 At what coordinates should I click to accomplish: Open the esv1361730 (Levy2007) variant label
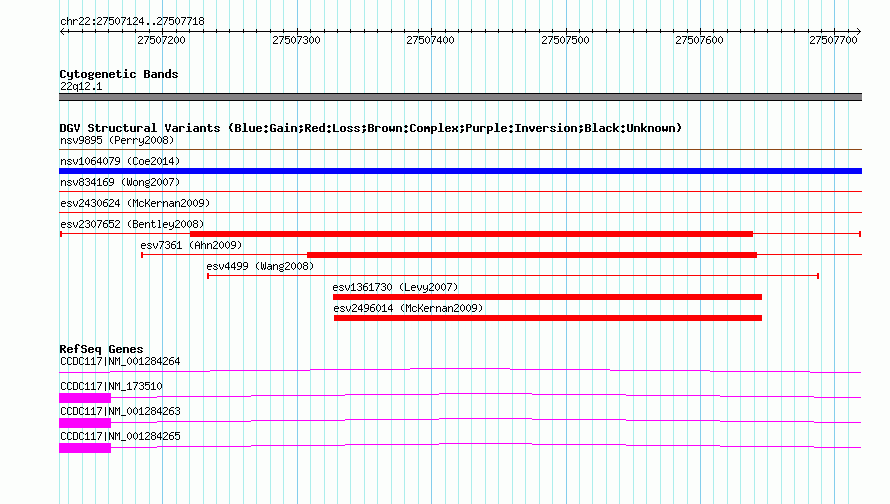(395, 287)
